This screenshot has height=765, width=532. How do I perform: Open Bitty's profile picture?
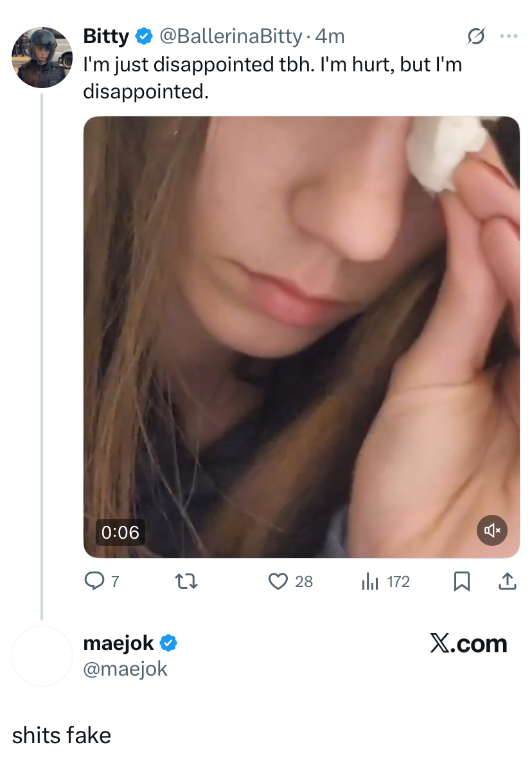tap(42, 57)
